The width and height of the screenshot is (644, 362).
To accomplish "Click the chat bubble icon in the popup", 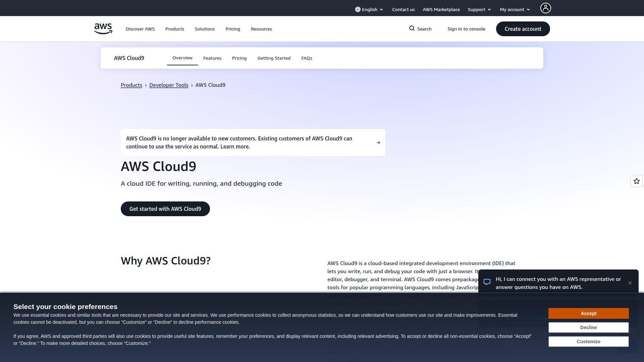I will coord(487,282).
